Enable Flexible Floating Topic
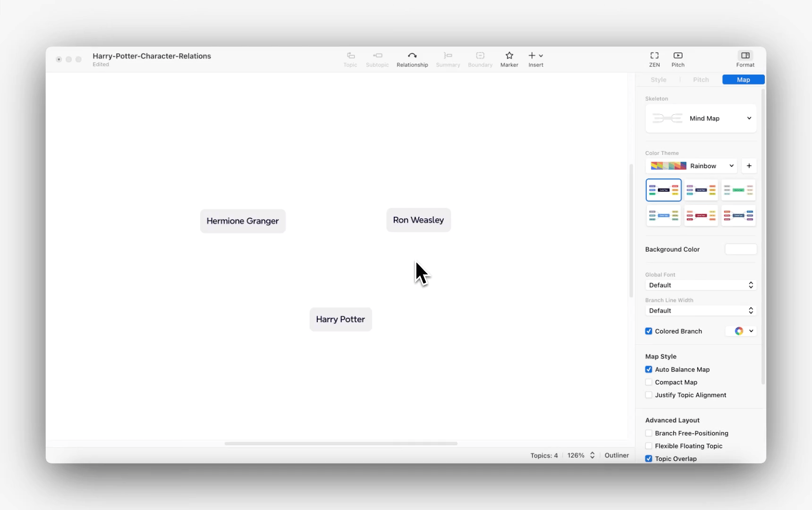Screen dimensions: 812x510 coord(649,446)
